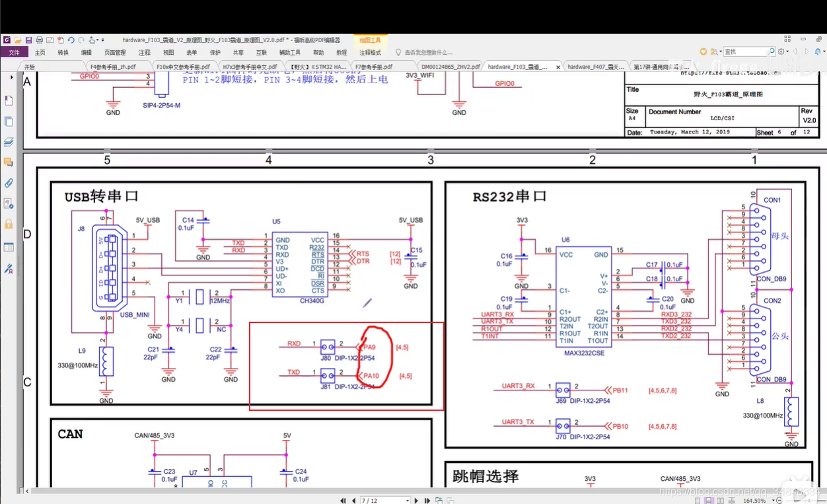Open the 编辑 ribbon tab

coord(87,53)
